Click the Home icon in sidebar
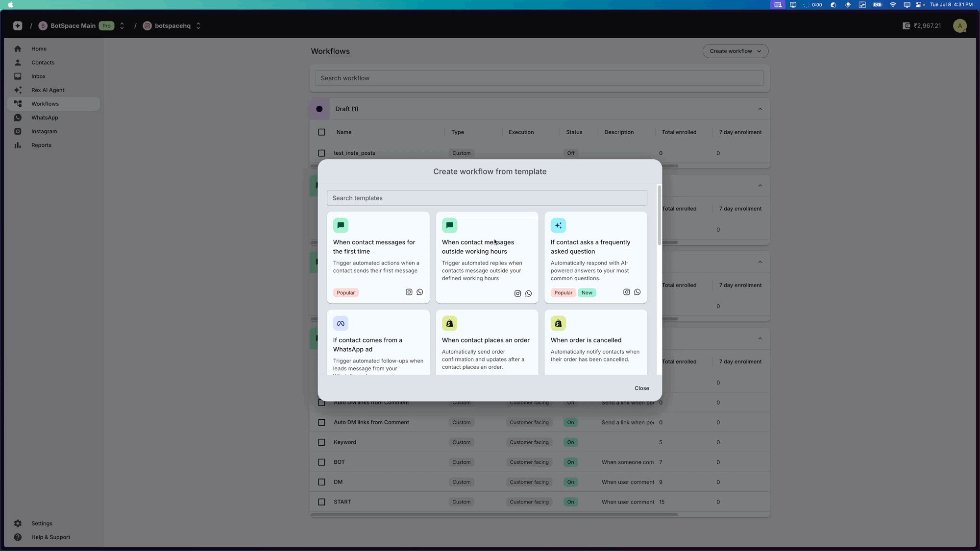The width and height of the screenshot is (980, 551). [18, 48]
